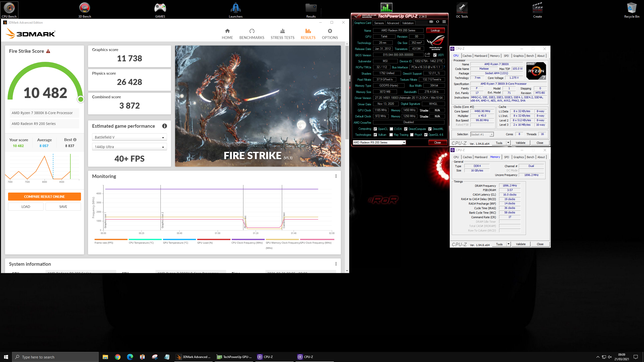Click LOAD result button
644x362 pixels.
pos(26,207)
